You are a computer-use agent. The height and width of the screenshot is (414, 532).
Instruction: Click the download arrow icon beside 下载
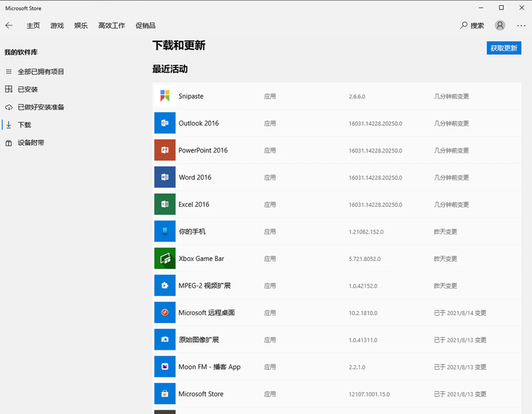[x=9, y=125]
